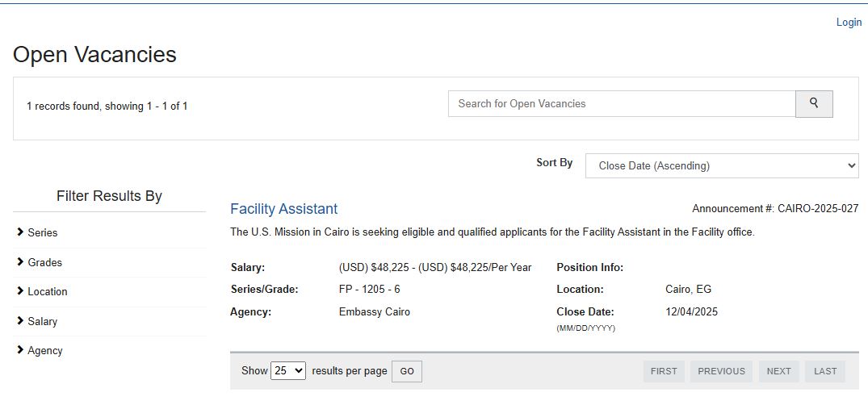This screenshot has width=868, height=405.
Task: Open the Facility Assistant vacancy link
Action: pyautogui.click(x=283, y=209)
